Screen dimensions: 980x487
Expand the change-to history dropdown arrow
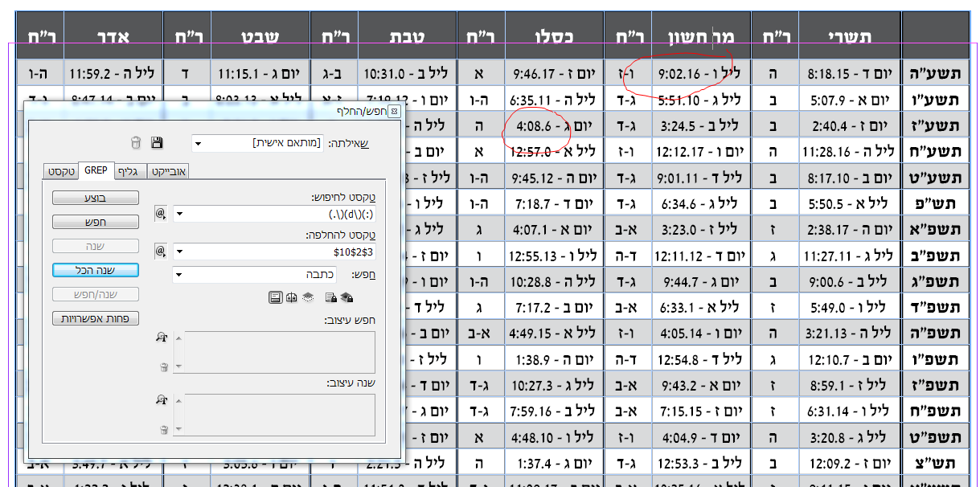(x=179, y=252)
